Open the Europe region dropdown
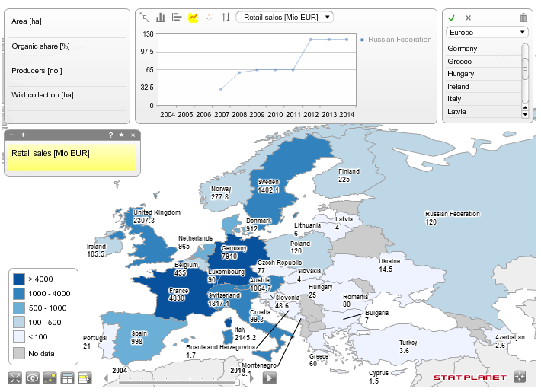The image size is (541, 392). point(487,33)
